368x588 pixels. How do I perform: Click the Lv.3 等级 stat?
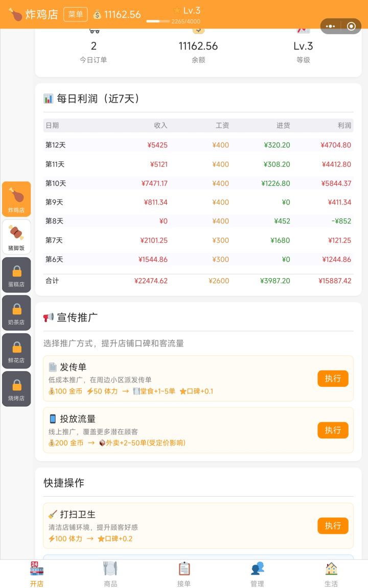pos(303,46)
